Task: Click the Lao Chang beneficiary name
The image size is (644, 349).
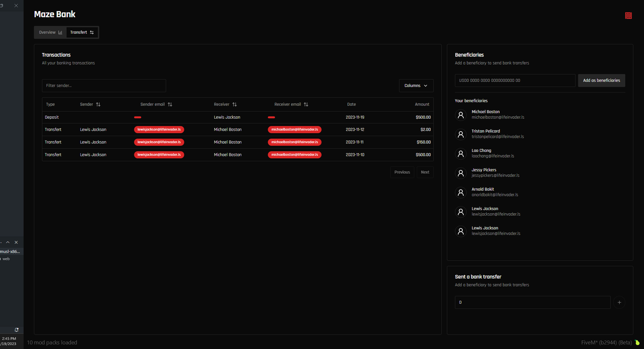Action: click(481, 151)
